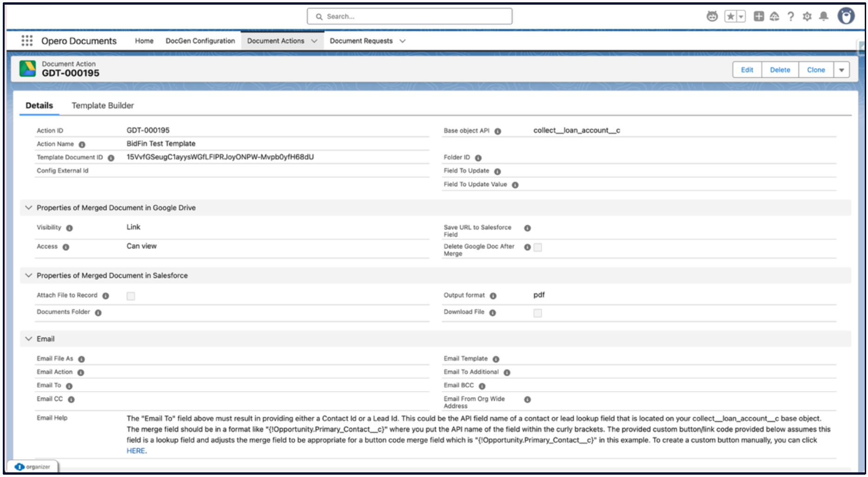
Task: Click the info icon next to Email File As
Action: pyautogui.click(x=81, y=359)
